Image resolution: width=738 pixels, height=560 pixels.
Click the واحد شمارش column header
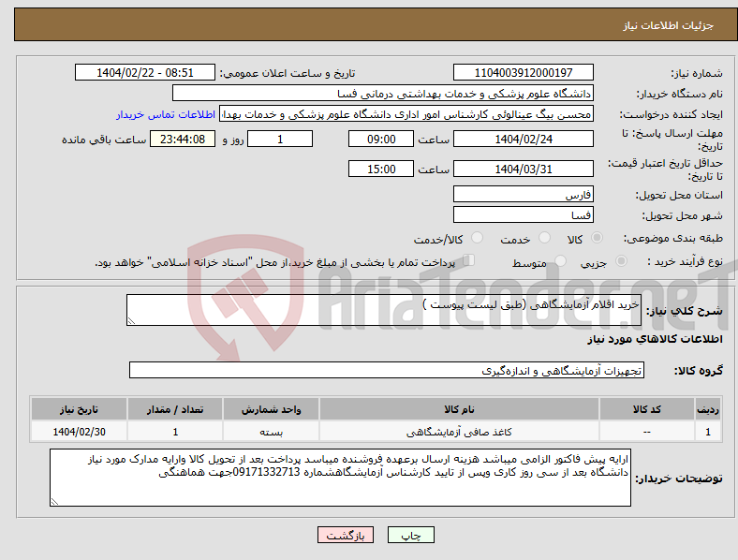(x=271, y=409)
